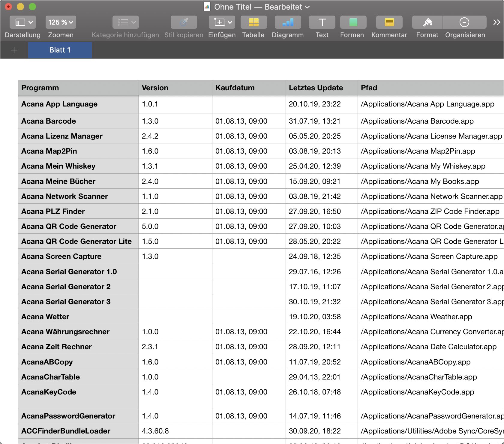Select the Blatt 1 sheet tab
The image size is (504, 444).
[60, 50]
